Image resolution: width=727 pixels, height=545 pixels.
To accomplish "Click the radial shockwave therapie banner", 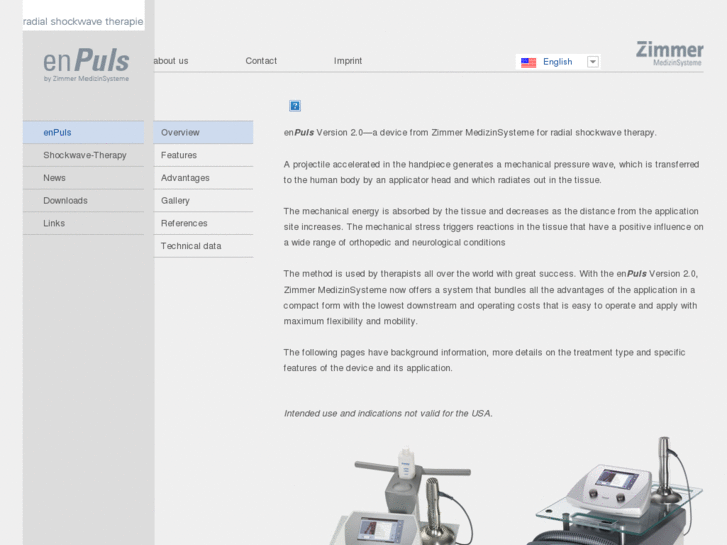I will point(83,16).
